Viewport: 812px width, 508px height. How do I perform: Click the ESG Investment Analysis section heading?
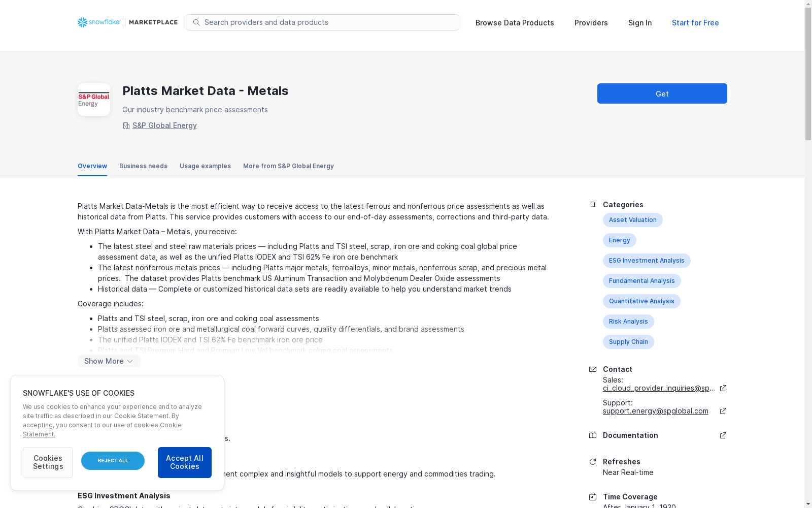click(x=124, y=496)
